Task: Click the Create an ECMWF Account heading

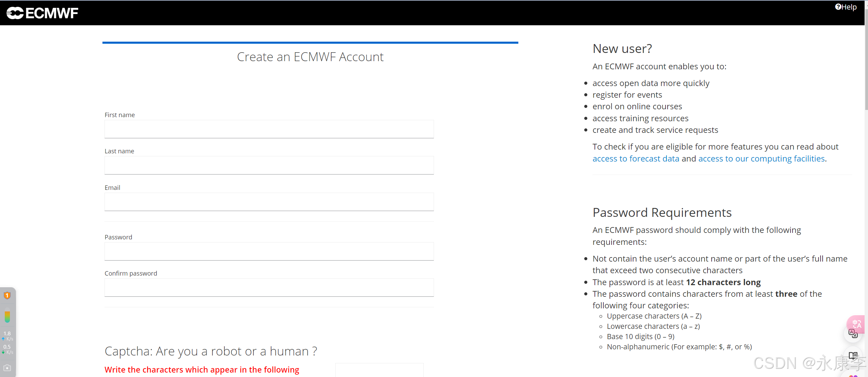Action: coord(310,57)
